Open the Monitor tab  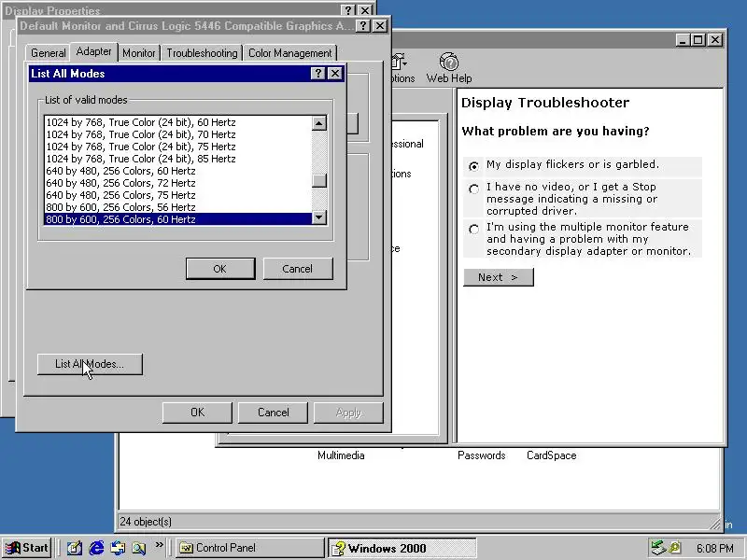click(138, 53)
